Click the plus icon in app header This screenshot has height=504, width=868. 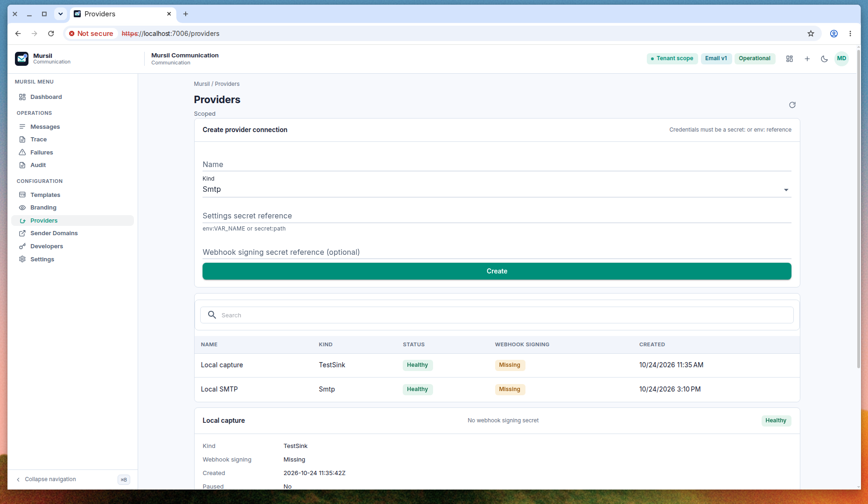pyautogui.click(x=807, y=59)
